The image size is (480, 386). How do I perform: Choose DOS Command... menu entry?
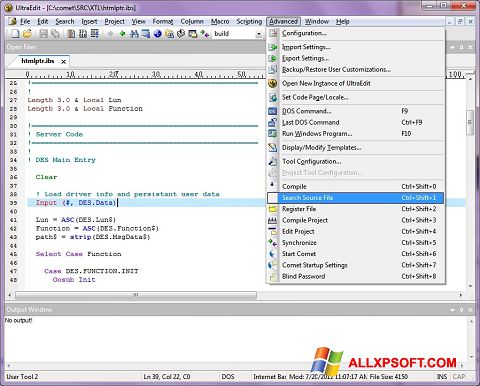[x=356, y=111]
